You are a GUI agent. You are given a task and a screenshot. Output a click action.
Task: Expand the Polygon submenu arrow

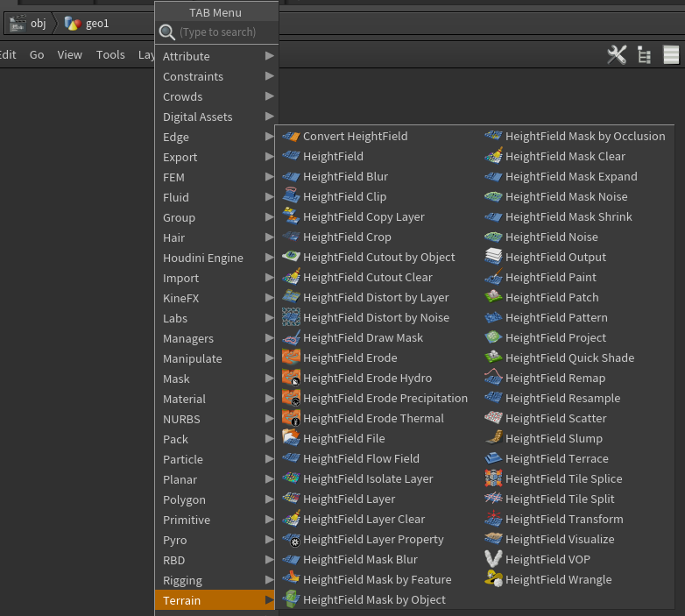[270, 499]
